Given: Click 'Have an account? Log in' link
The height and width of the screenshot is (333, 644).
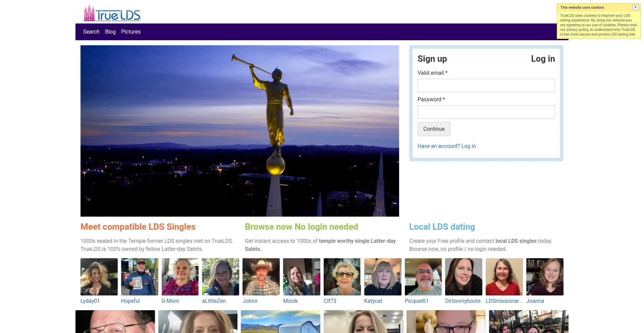Looking at the screenshot, I should click(446, 146).
